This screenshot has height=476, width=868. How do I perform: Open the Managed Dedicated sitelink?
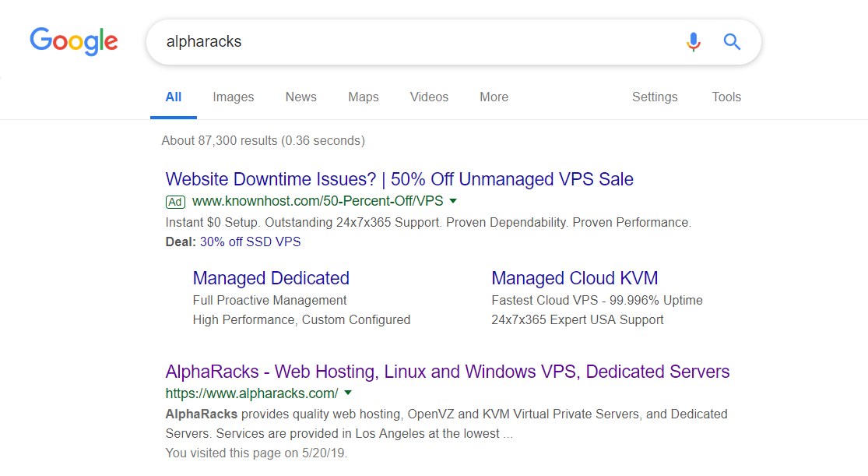coord(271,277)
